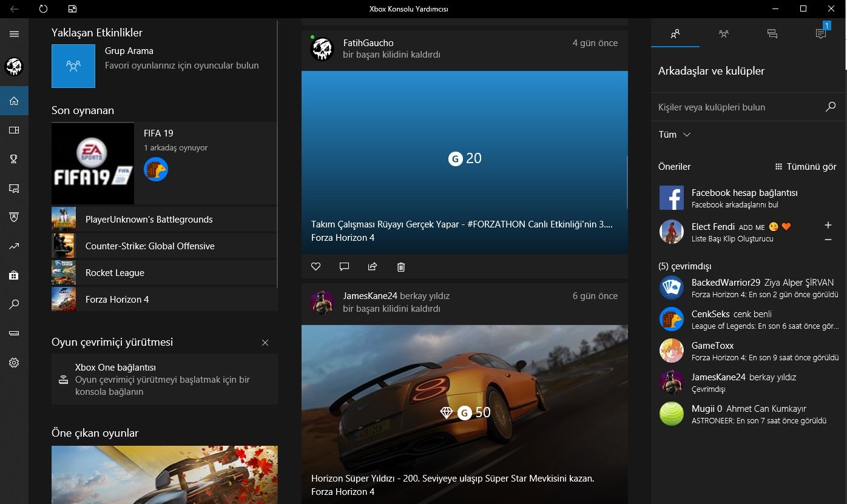Screen dimensions: 847x504
Task: Open the hamburger navigation menu
Action: click(14, 34)
